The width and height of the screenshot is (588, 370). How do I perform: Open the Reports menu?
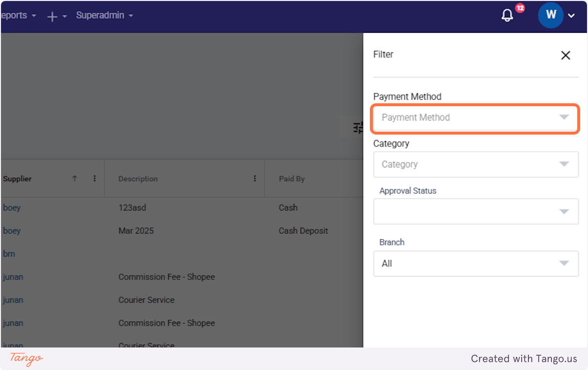[x=18, y=16]
